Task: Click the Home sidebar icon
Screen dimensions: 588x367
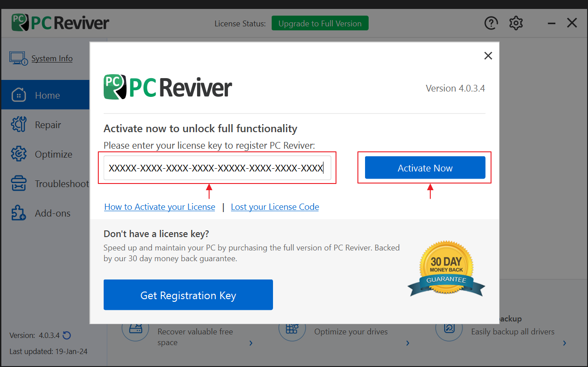Action: click(18, 95)
